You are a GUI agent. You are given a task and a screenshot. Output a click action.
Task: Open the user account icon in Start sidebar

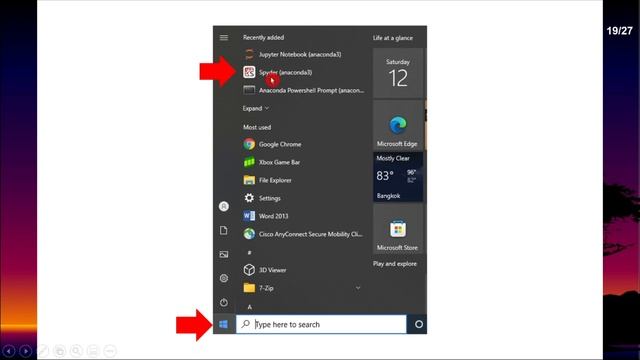224,206
